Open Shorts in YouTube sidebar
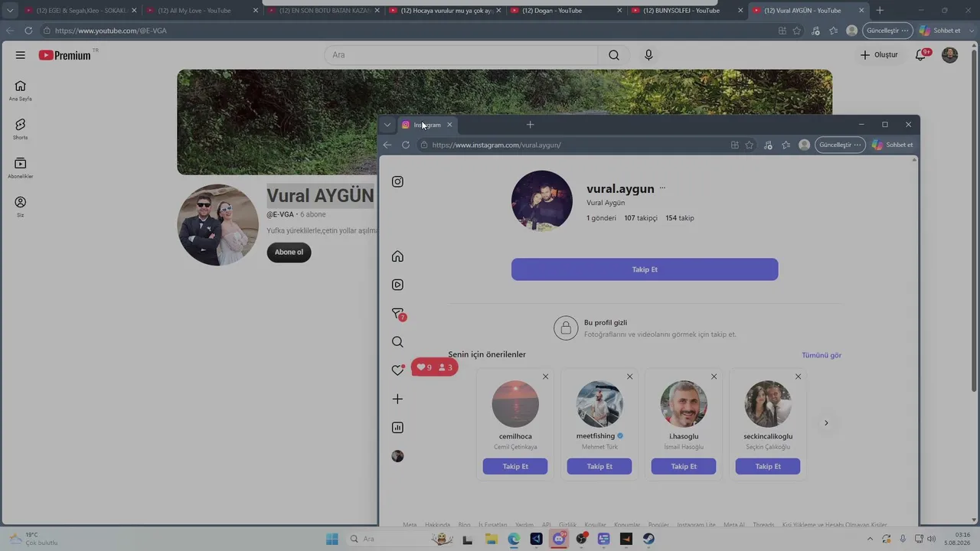 click(21, 129)
